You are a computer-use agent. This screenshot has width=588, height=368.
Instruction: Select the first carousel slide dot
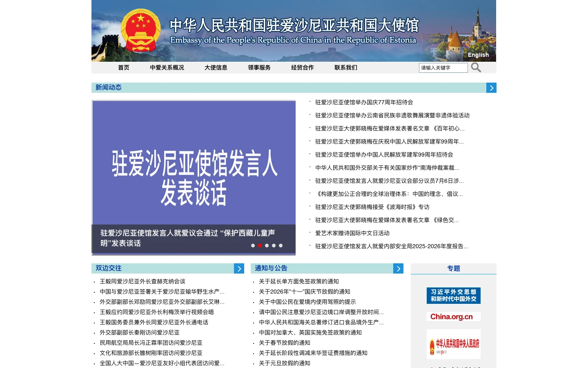coord(253,246)
